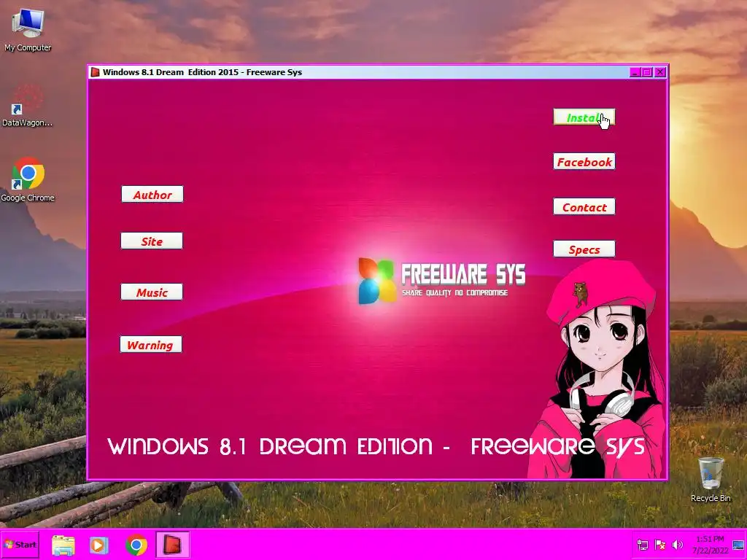View the Warning button

click(150, 344)
